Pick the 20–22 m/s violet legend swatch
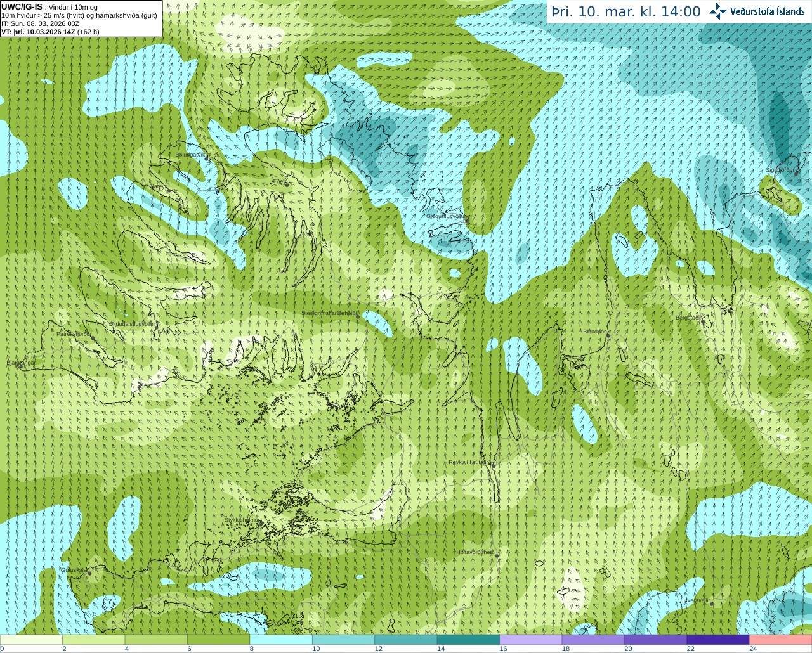 tap(656, 640)
